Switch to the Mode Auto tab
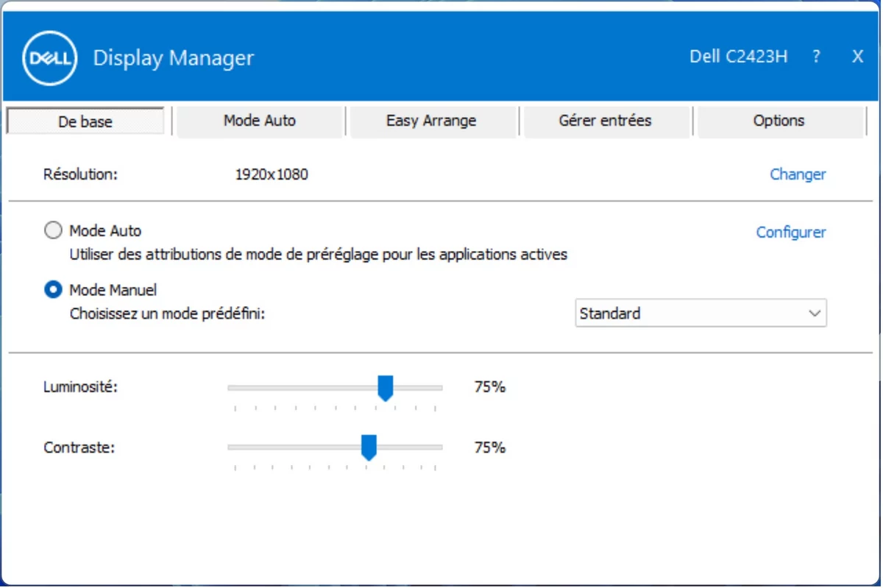The image size is (883, 588). 260,121
